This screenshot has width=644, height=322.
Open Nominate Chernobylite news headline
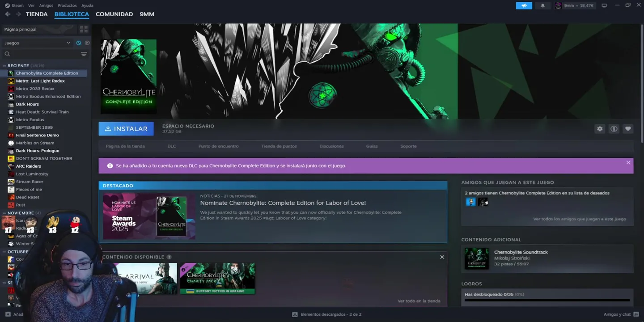click(283, 203)
